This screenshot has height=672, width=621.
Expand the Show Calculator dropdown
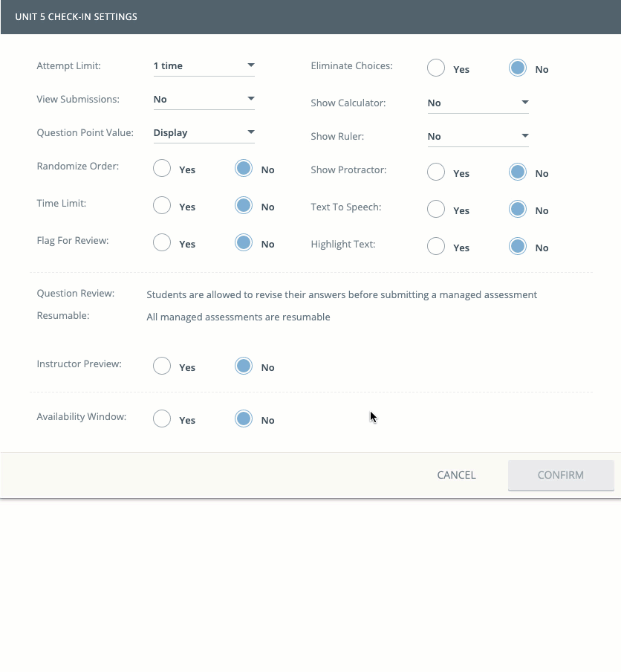coord(478,103)
